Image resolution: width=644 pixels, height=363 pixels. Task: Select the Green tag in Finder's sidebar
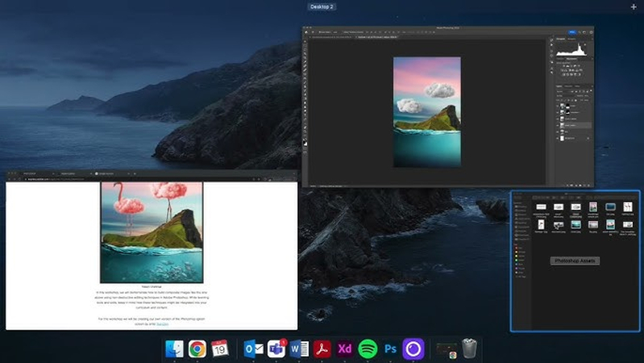click(x=519, y=261)
